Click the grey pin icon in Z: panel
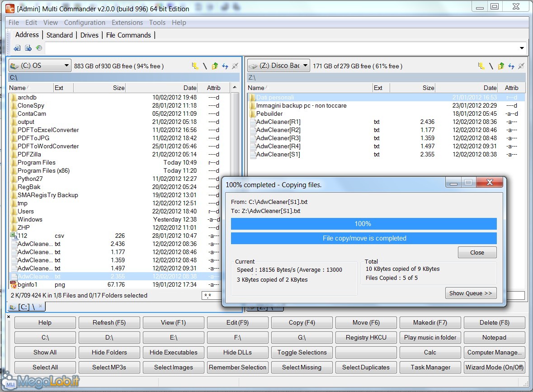Image resolution: width=533 pixels, height=392 pixels. click(x=521, y=66)
